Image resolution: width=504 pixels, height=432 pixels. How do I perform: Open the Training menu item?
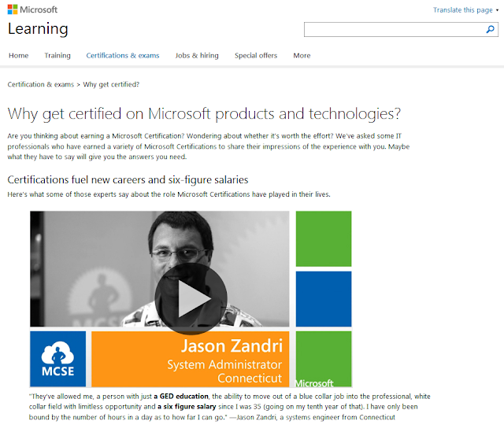(x=57, y=56)
